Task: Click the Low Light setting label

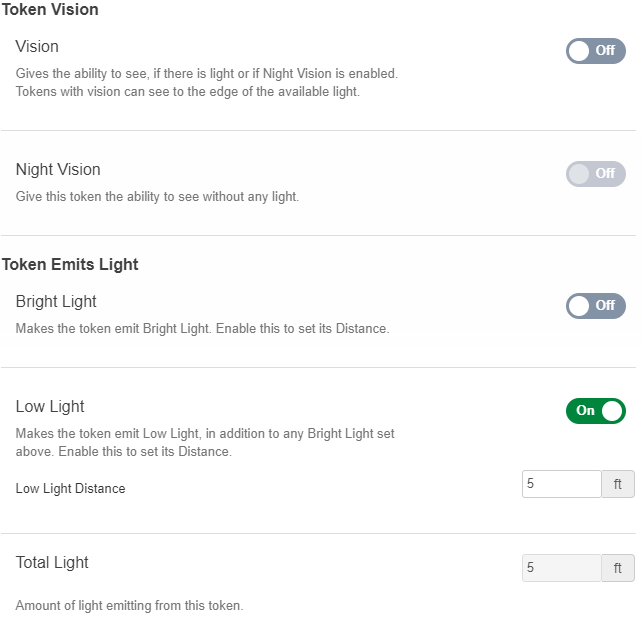Action: pos(50,407)
